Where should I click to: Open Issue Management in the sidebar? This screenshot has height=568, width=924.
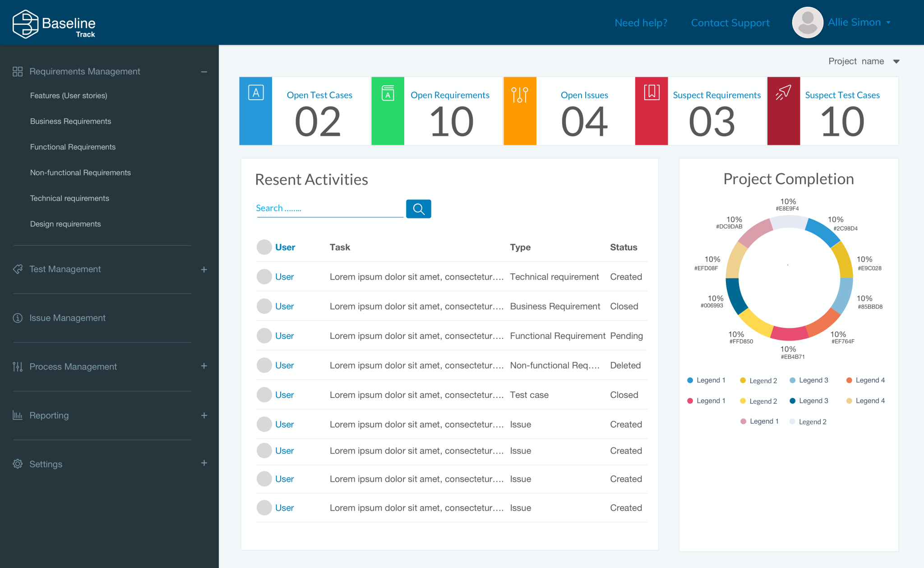tap(67, 318)
